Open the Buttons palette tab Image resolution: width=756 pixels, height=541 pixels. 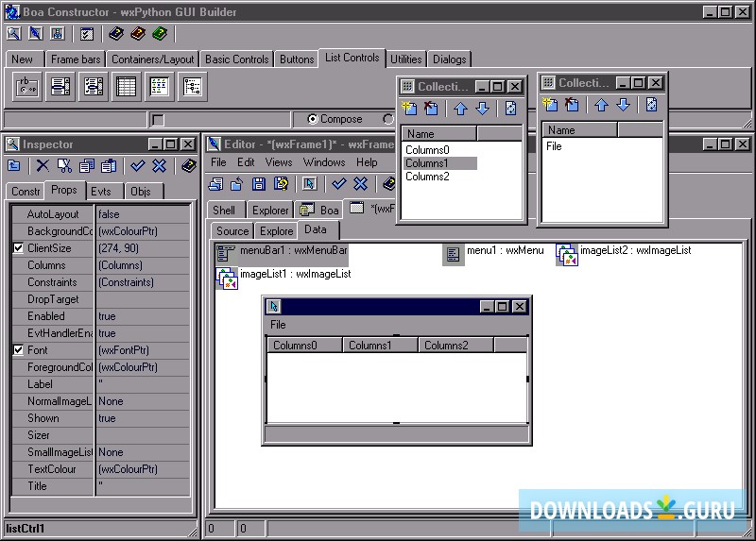pos(297,59)
